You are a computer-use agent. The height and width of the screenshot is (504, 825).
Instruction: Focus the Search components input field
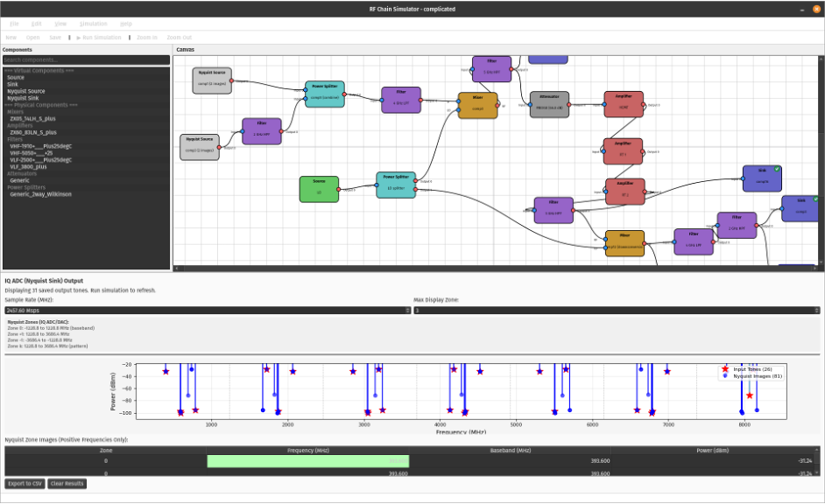(85, 59)
